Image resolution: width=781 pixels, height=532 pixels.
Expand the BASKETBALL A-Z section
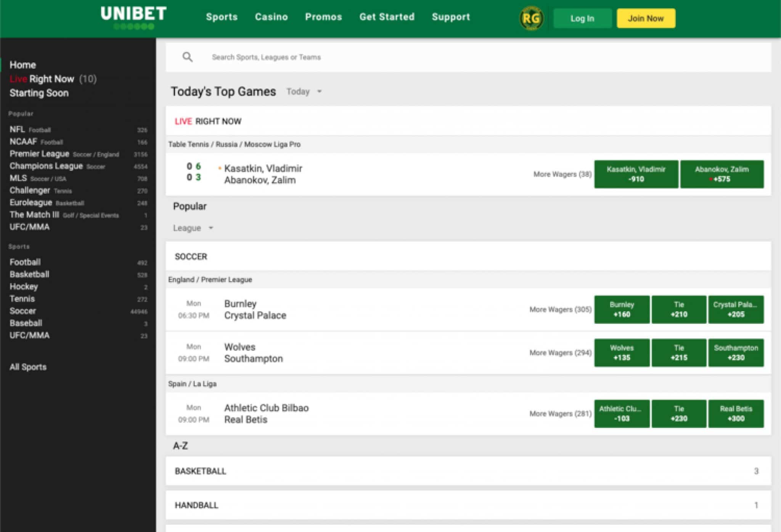[x=468, y=471]
